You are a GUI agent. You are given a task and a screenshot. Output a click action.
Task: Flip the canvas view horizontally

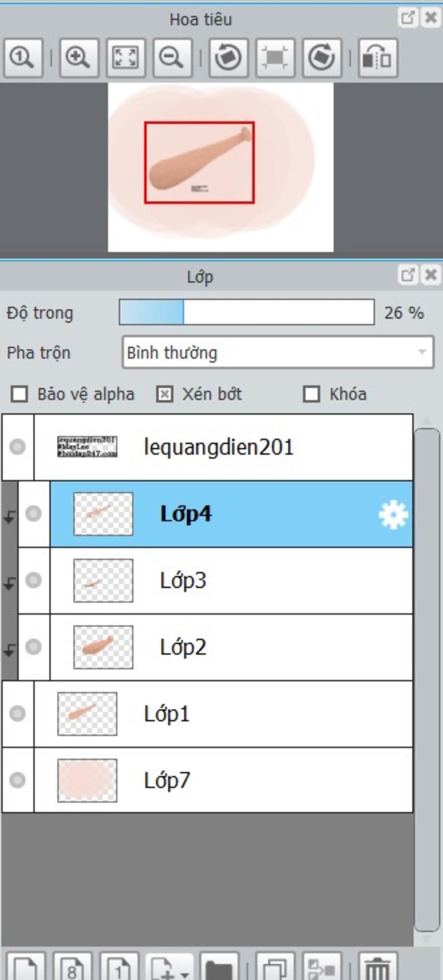click(x=378, y=57)
